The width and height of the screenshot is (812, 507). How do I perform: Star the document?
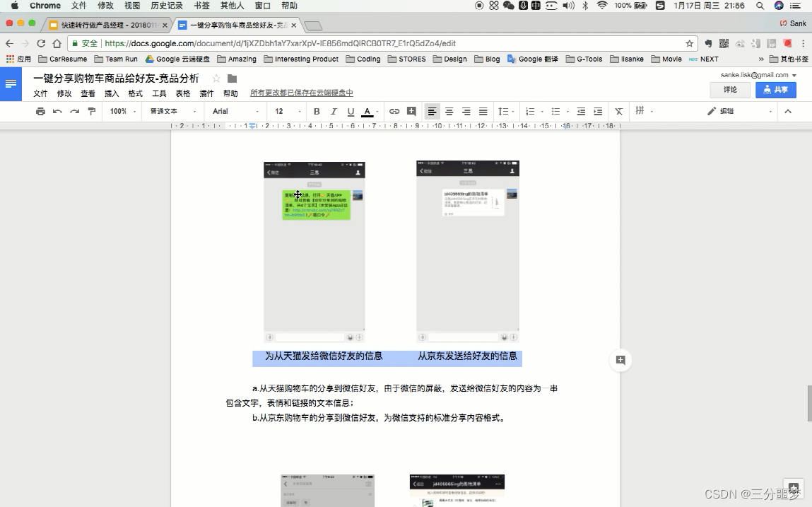(216, 78)
